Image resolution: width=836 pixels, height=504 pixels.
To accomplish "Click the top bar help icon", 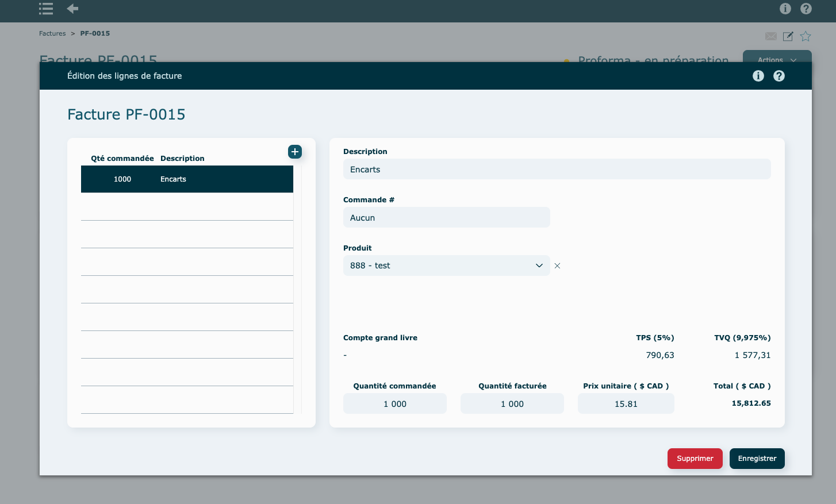I will 806,9.
